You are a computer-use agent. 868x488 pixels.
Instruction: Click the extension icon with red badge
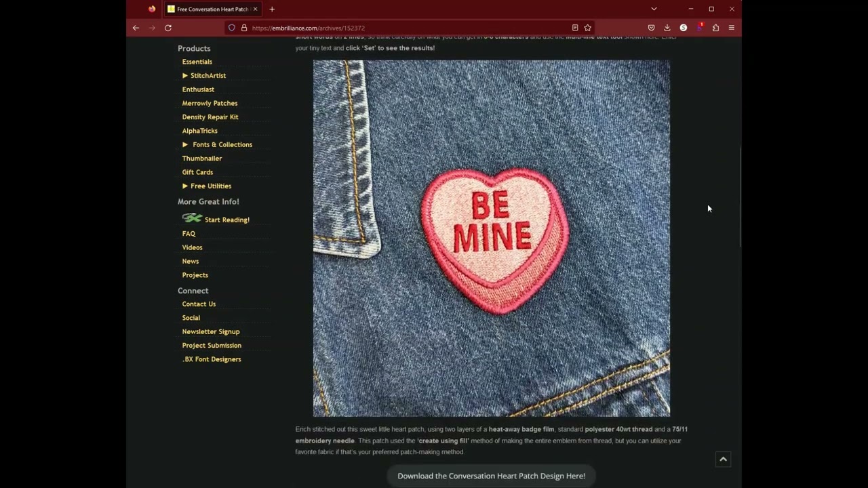(699, 27)
